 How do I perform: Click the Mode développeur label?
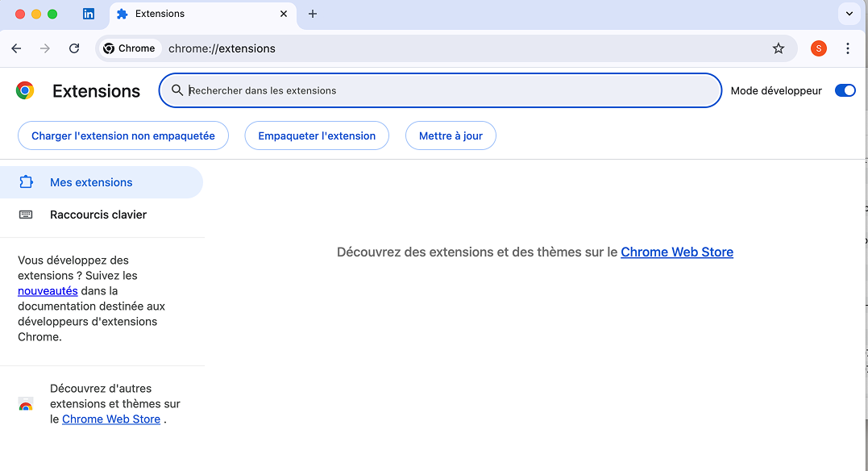point(776,91)
